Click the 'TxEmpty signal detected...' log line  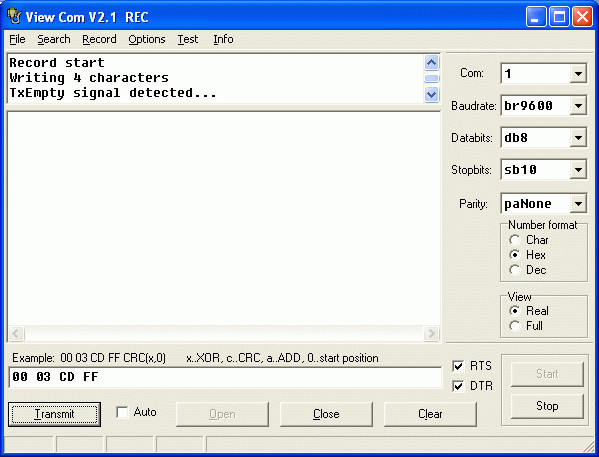(x=113, y=93)
